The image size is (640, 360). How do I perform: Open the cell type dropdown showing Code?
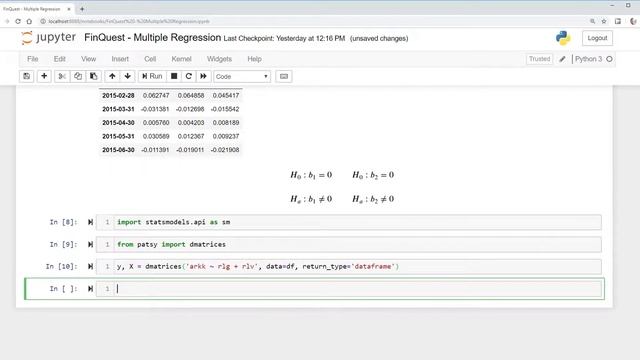pos(242,76)
